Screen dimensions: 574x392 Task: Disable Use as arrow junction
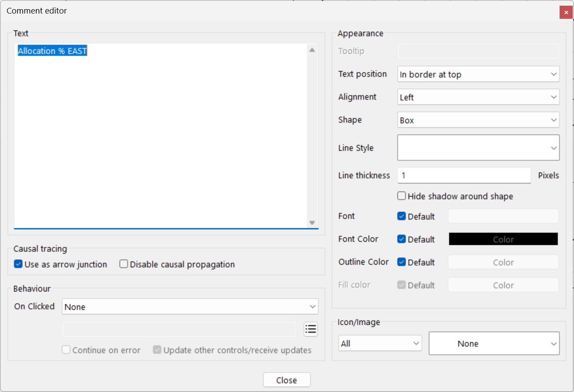coord(18,264)
